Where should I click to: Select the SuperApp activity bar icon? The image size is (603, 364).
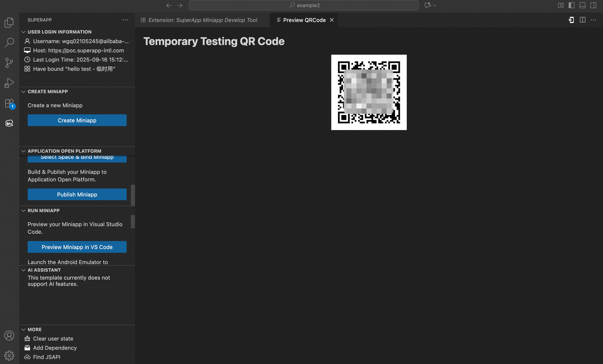tap(9, 123)
